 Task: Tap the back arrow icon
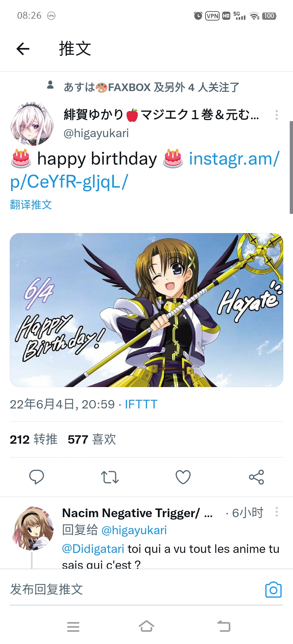coord(23,49)
